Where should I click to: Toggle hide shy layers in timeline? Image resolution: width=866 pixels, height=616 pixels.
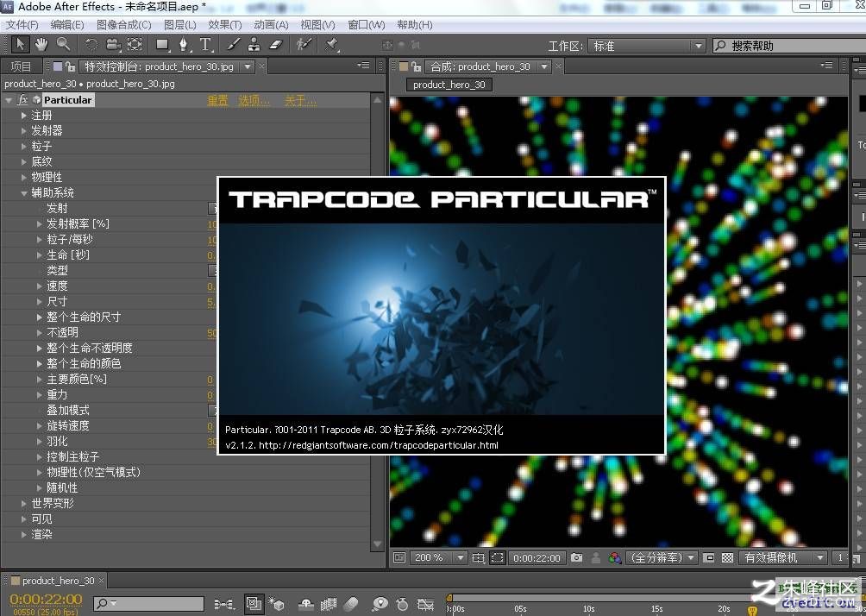(x=305, y=605)
